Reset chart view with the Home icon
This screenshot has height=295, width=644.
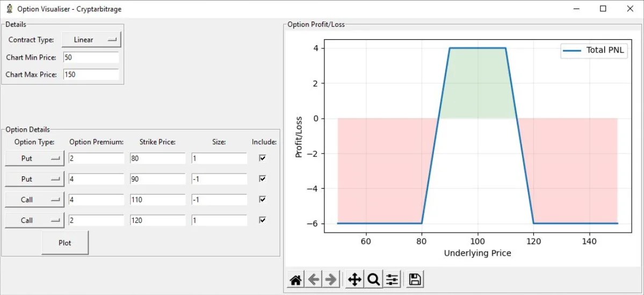[296, 280]
